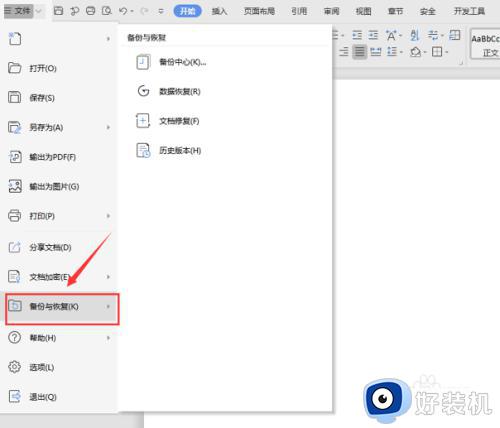
Task: Click the save icon in quick access toolbar
Action: (x=58, y=11)
